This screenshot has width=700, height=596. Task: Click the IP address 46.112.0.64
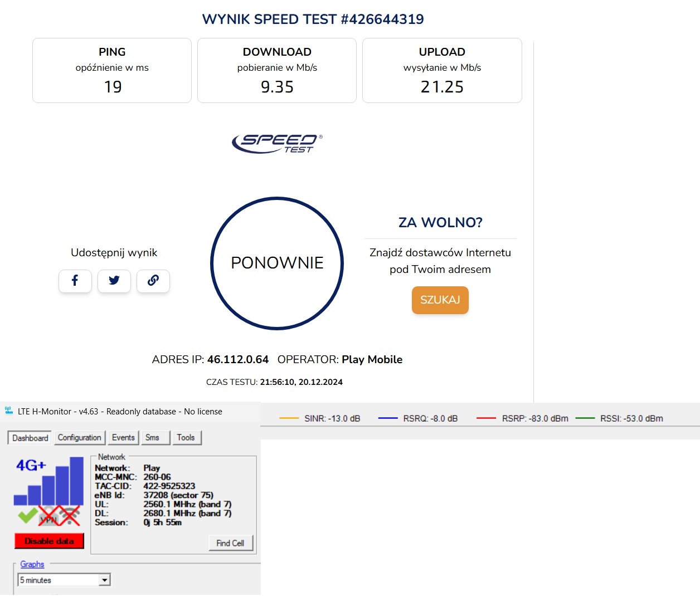(238, 359)
